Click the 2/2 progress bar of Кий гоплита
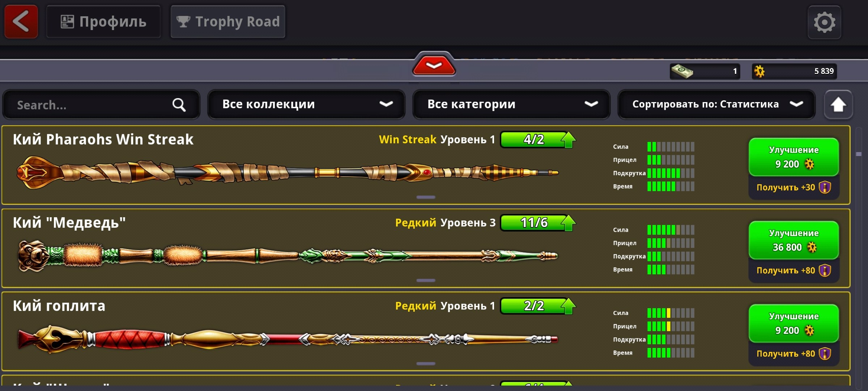Image resolution: width=868 pixels, height=391 pixels. (x=535, y=306)
